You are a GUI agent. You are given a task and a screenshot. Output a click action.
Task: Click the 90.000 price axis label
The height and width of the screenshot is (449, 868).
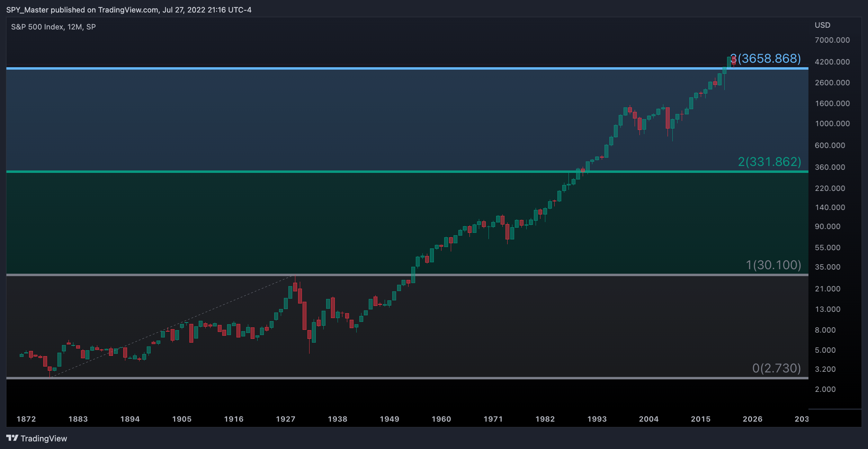(827, 227)
